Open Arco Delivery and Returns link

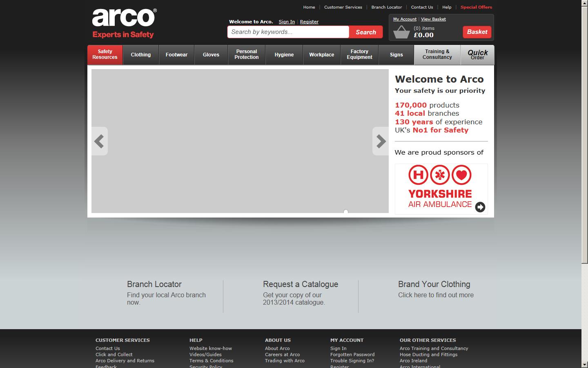click(125, 361)
